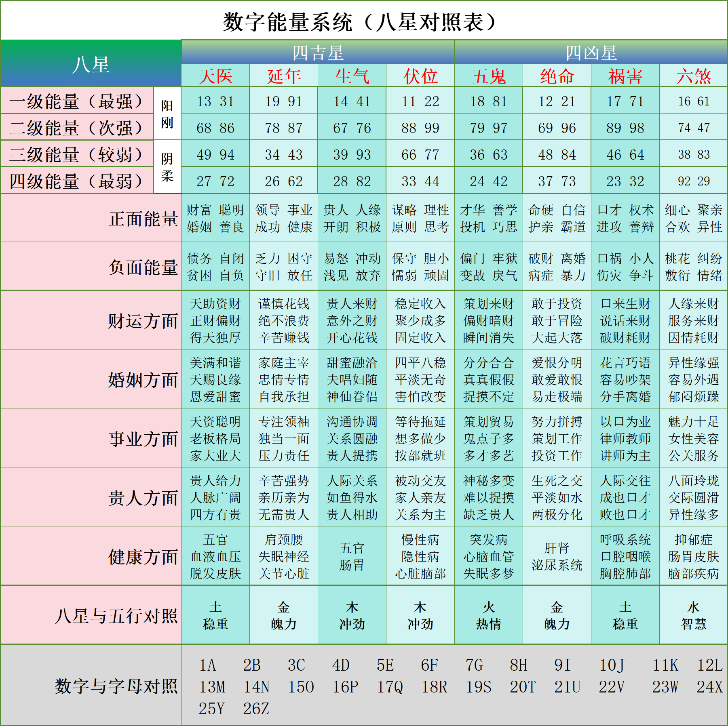Click the 负面能量 row label
Screen dimensions: 728x726
point(91,266)
